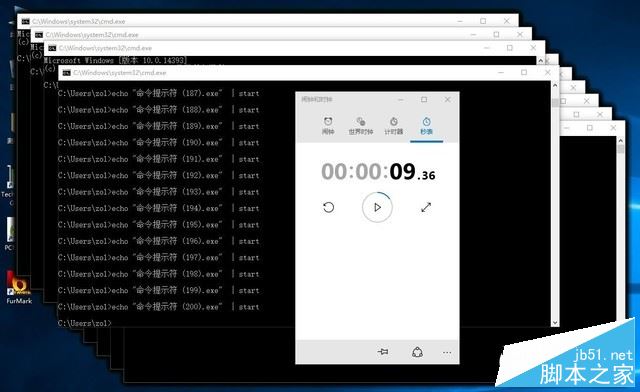Screen dimensions: 640x392
Task: Pin the stopwatch using the pushpin icon
Action: (x=383, y=352)
